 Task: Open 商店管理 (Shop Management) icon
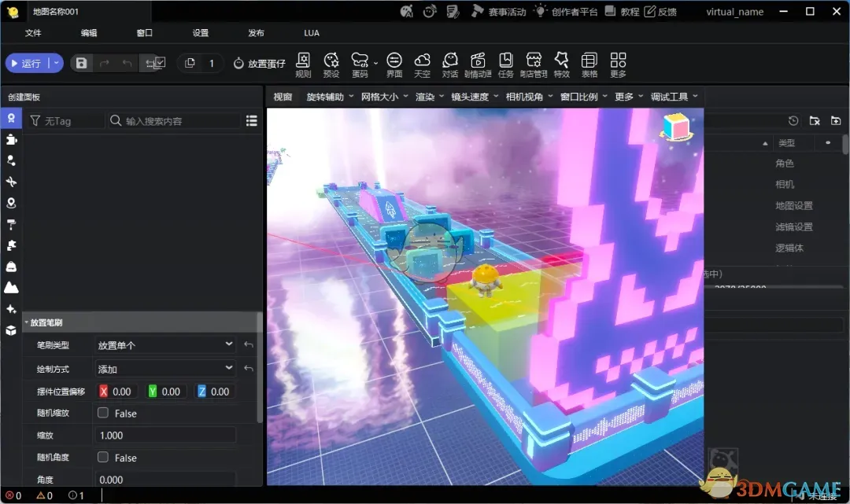click(x=534, y=63)
